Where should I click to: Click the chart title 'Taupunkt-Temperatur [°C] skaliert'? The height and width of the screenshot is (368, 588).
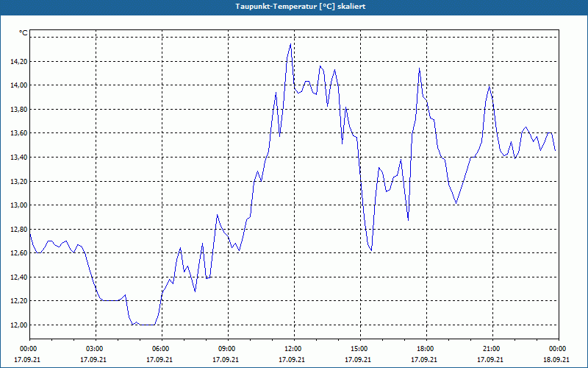click(x=301, y=7)
